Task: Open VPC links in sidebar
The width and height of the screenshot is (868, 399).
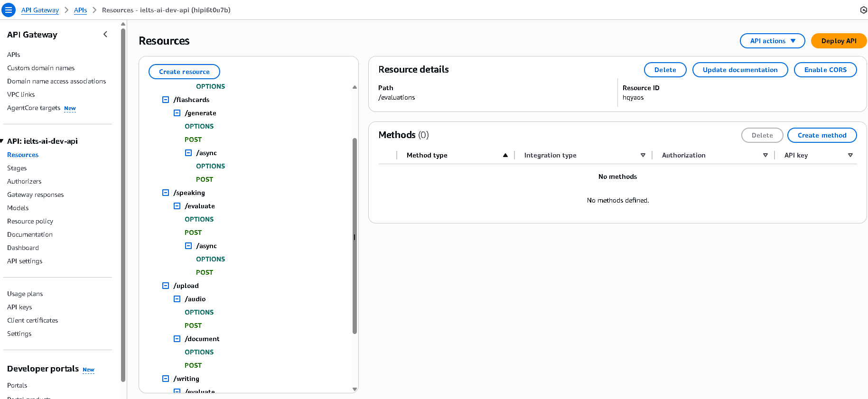Action: 21,94
